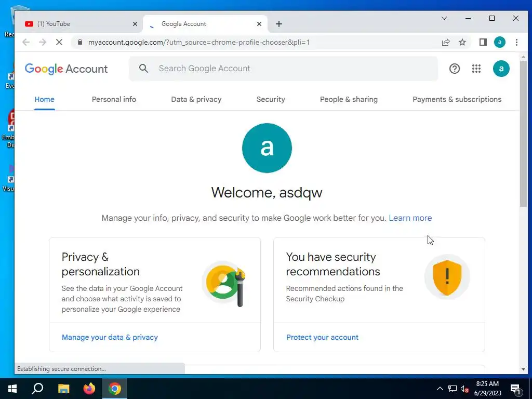Open the People & sharing tab
This screenshot has width=532, height=399.
(349, 99)
